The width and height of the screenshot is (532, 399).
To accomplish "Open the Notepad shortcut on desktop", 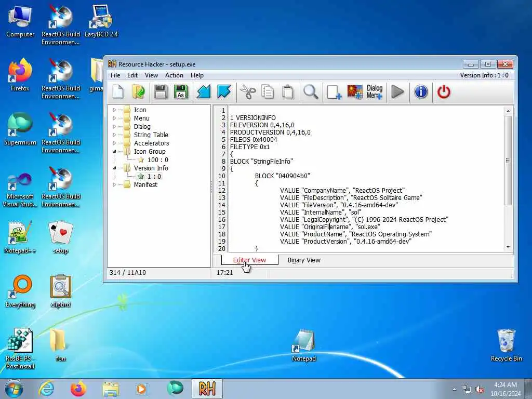I will click(x=303, y=345).
